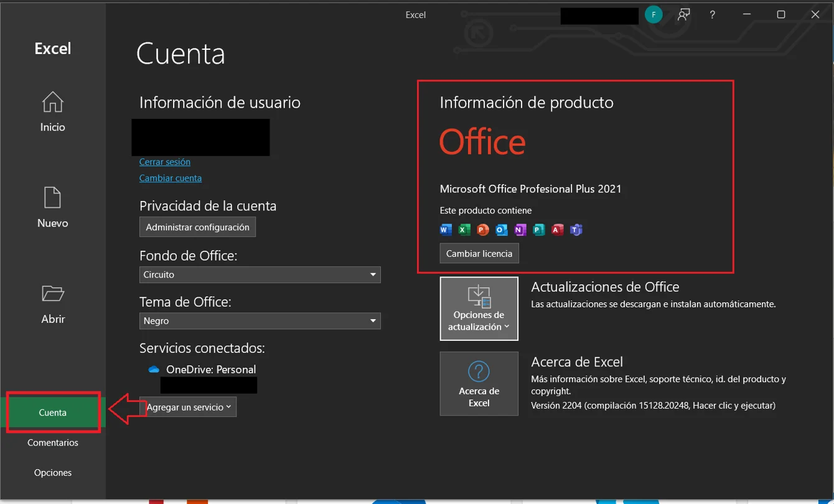Viewport: 834px width, 504px height.
Task: Open Opciones de actualización menu
Action: point(479,309)
